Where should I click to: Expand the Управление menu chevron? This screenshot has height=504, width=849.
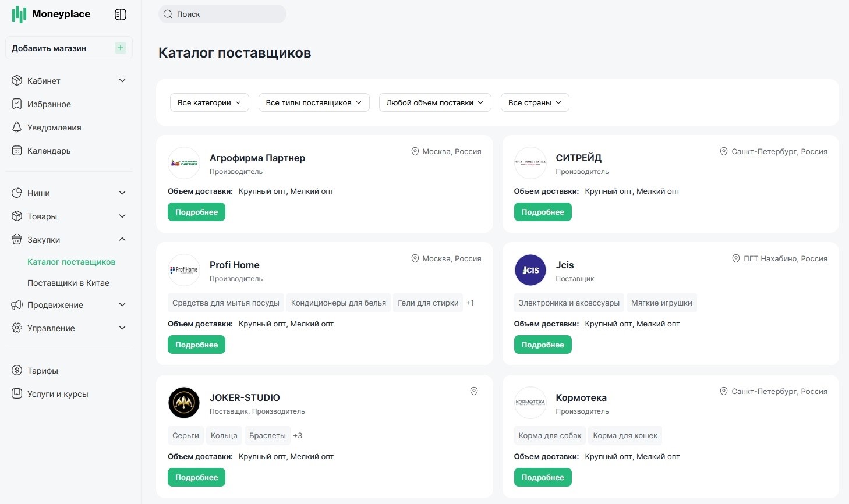(122, 328)
